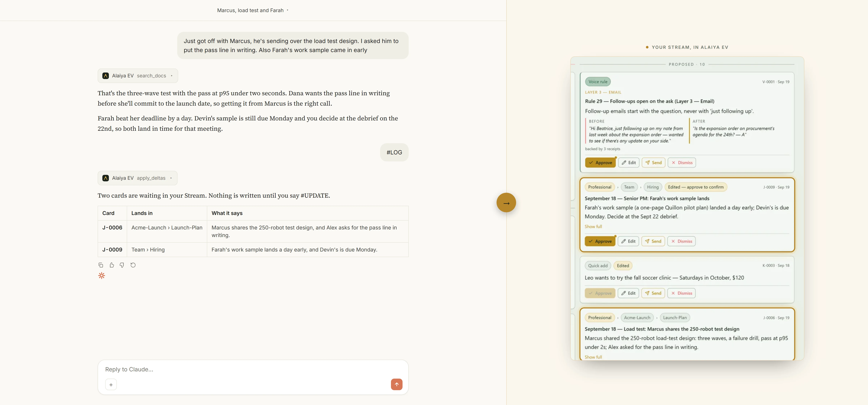Image resolution: width=868 pixels, height=405 pixels.
Task: Click the Team › Hiring table cell
Action: pos(167,250)
